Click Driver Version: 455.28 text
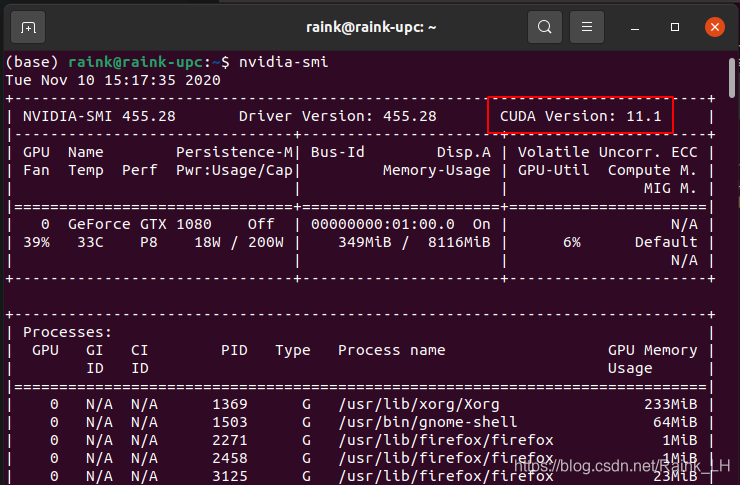The width and height of the screenshot is (740, 485). [337, 116]
